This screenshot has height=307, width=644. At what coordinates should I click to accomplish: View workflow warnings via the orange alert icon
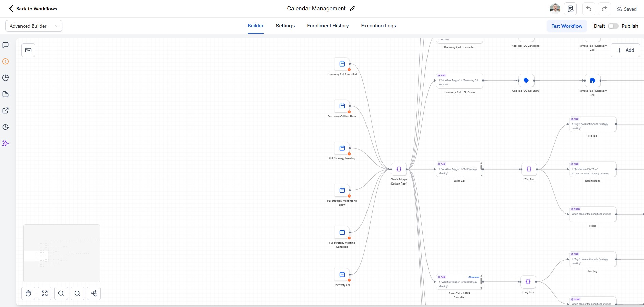coord(5,61)
